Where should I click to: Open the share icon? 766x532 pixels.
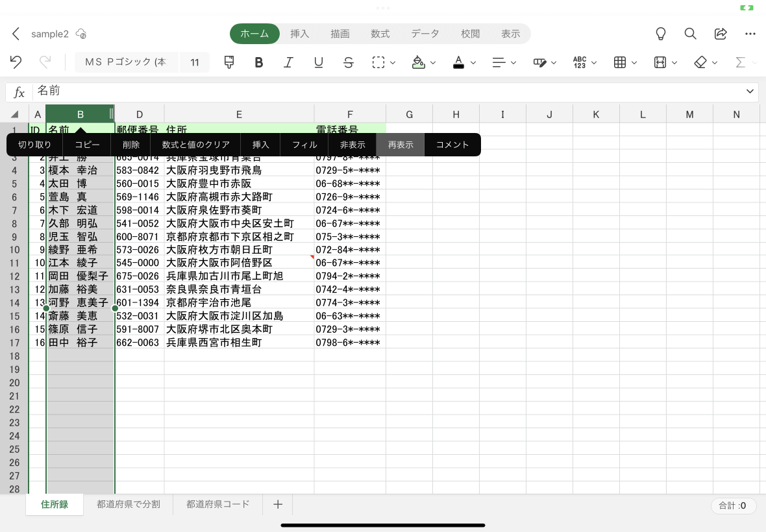(x=721, y=34)
